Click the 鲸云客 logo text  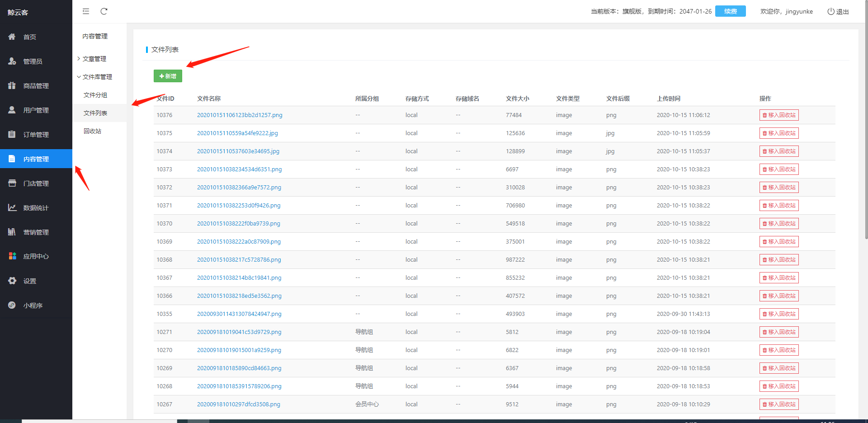coord(18,13)
